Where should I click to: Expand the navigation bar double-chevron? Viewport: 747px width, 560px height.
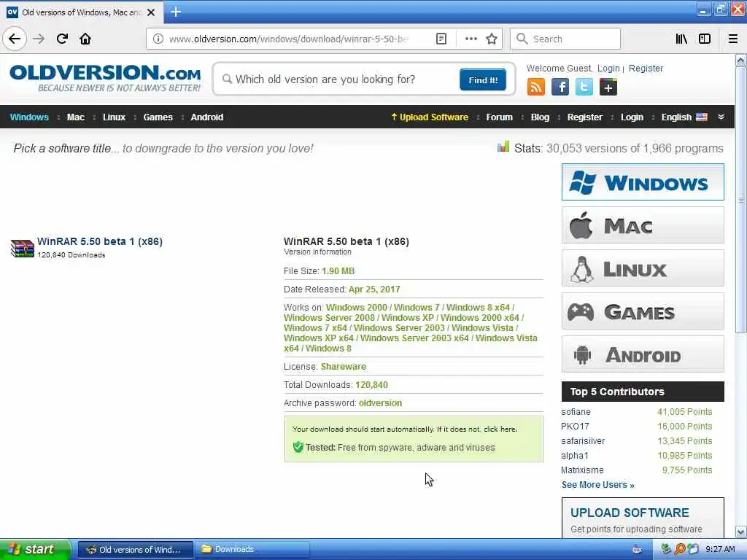click(x=721, y=117)
